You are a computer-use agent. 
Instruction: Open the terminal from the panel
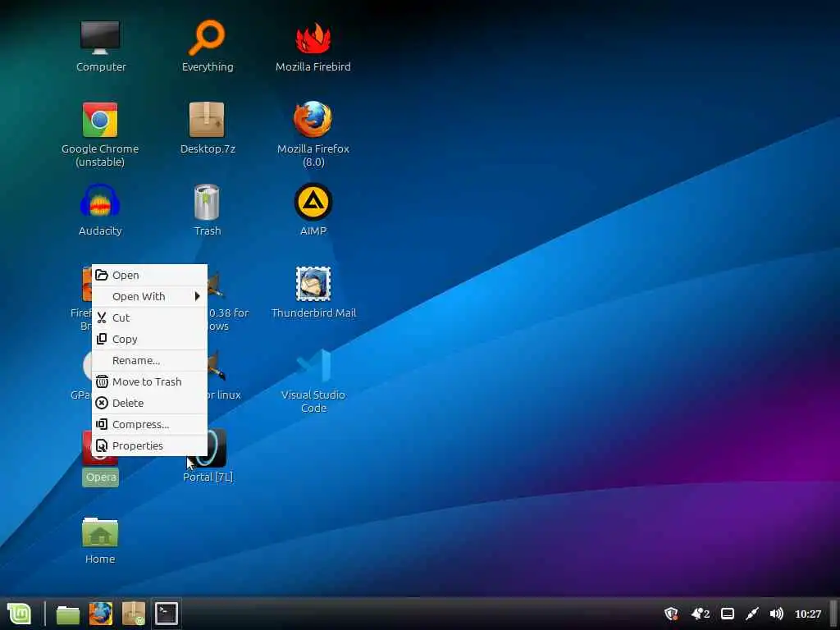click(x=166, y=614)
